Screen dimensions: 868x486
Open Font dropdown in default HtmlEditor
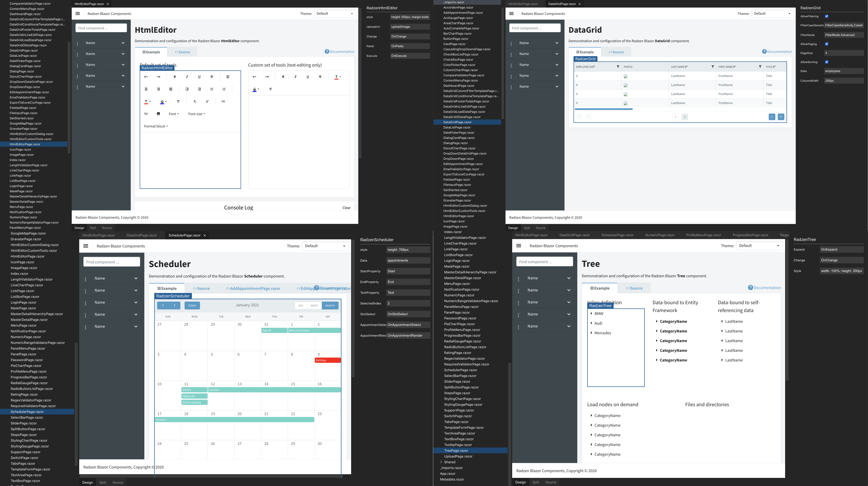click(174, 114)
